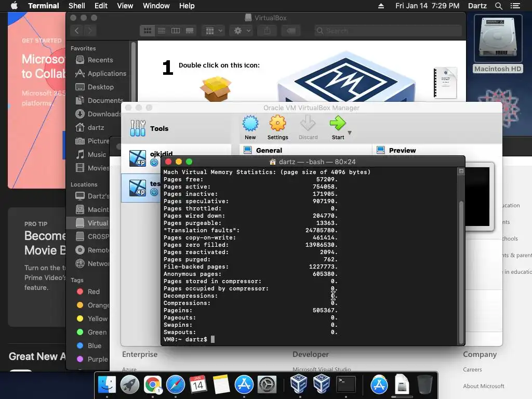Click the Terminal window scrollbar

coord(461,271)
